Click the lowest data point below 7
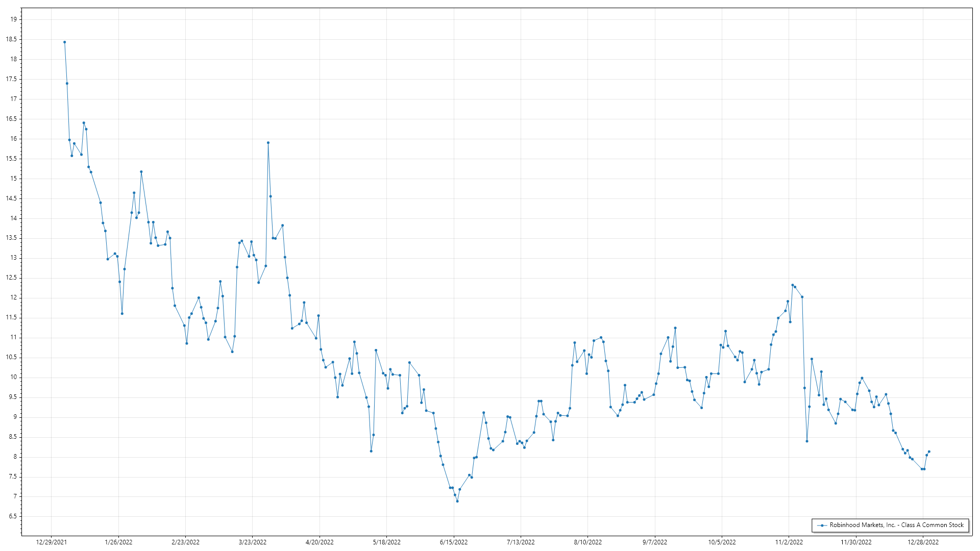 click(457, 501)
